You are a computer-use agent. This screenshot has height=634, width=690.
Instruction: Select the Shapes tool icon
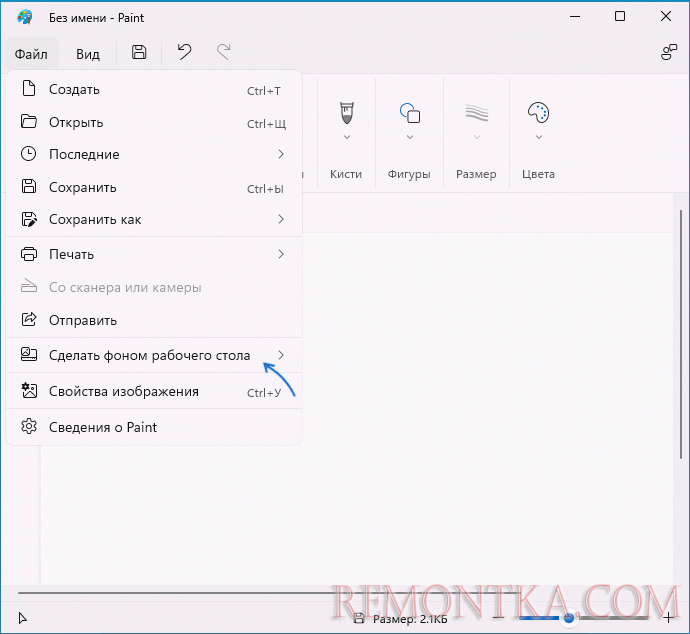click(x=409, y=111)
